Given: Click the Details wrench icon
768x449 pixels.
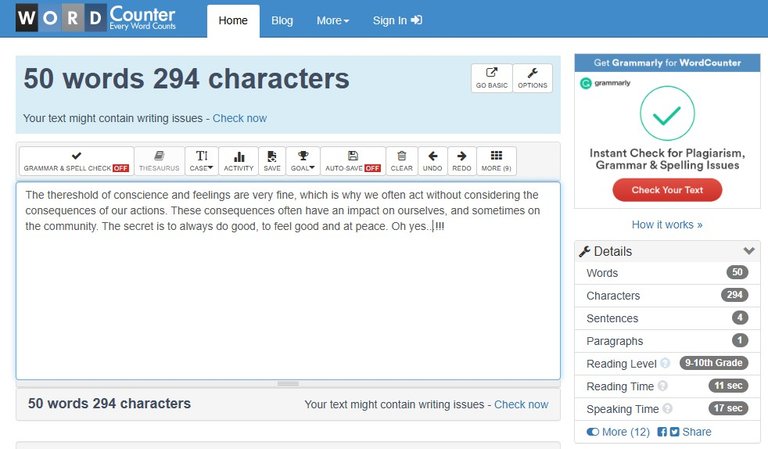Looking at the screenshot, I should click(x=584, y=252).
